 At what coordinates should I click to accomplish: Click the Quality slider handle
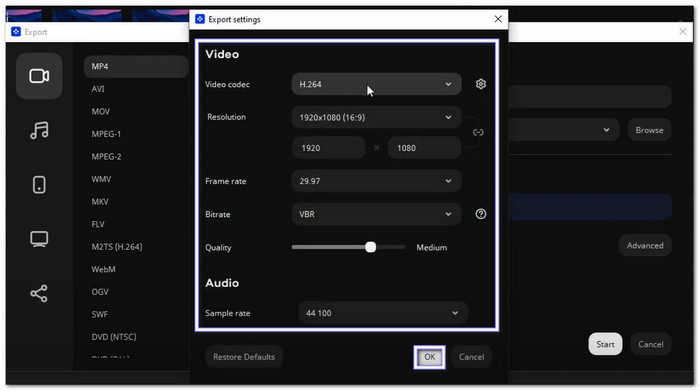pos(371,247)
